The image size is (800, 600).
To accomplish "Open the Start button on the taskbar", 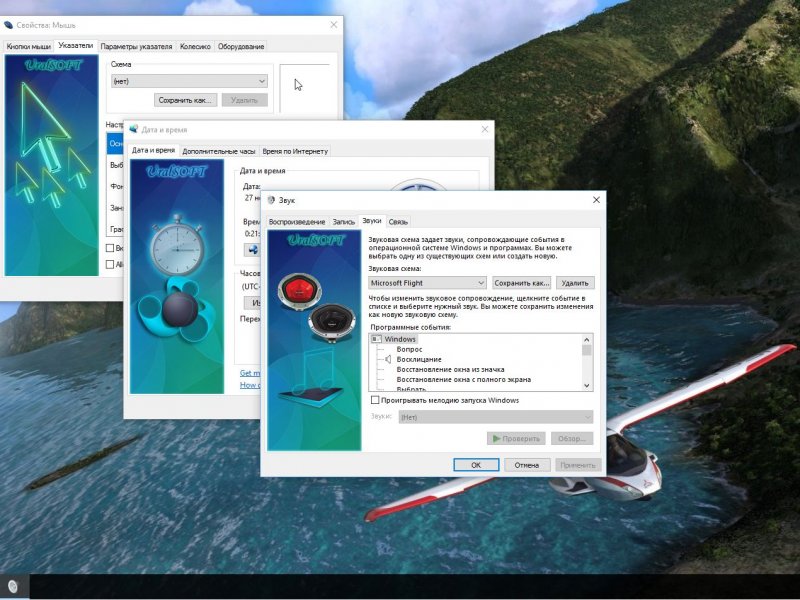I will (14, 587).
